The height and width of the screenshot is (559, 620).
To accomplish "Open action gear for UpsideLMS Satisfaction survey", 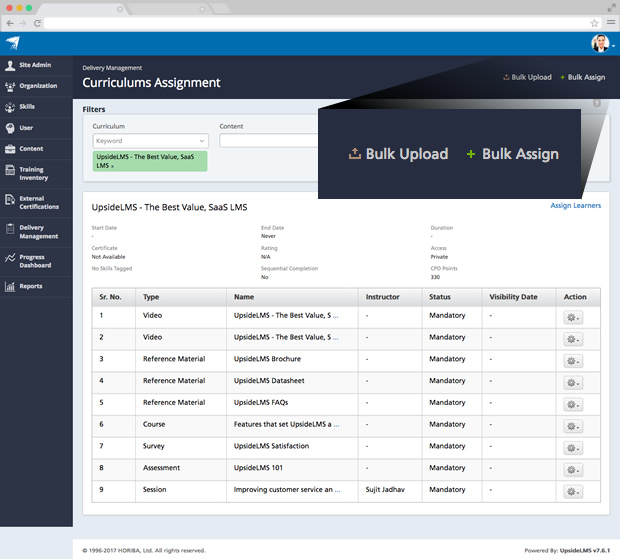I will click(573, 448).
